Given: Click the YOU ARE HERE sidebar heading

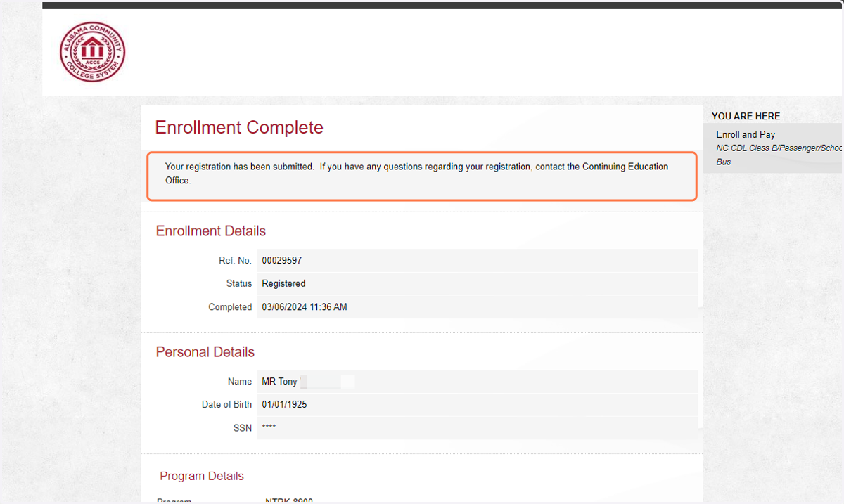Looking at the screenshot, I should pyautogui.click(x=746, y=117).
